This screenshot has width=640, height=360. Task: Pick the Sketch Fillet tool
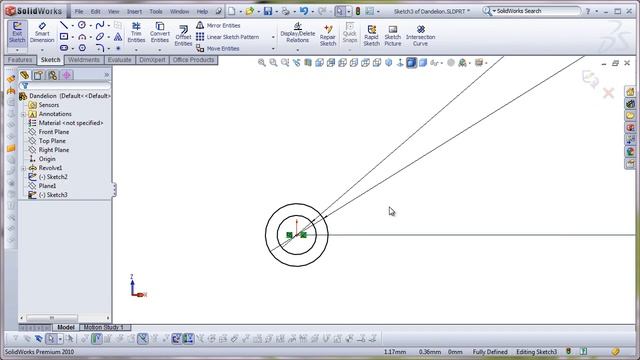(100, 48)
